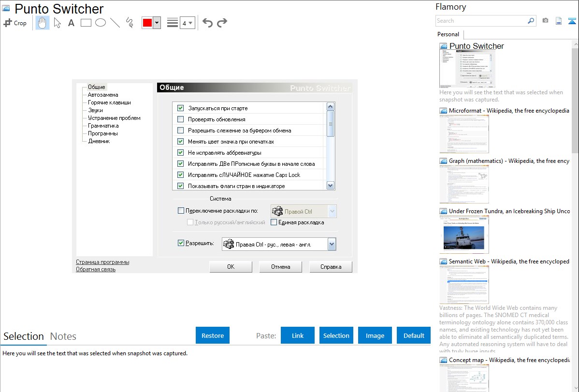Activate the hand pan tool

pyautogui.click(x=43, y=23)
